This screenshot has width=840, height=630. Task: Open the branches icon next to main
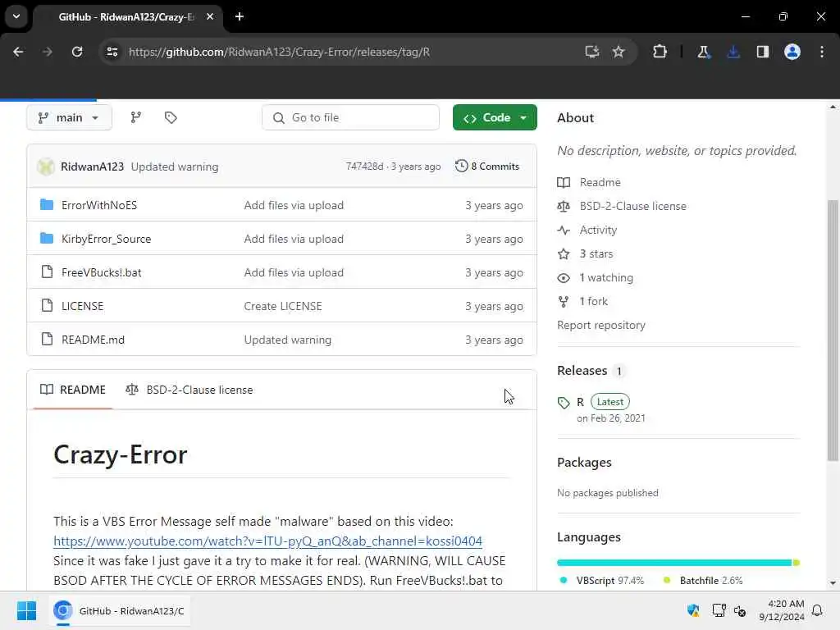(136, 117)
